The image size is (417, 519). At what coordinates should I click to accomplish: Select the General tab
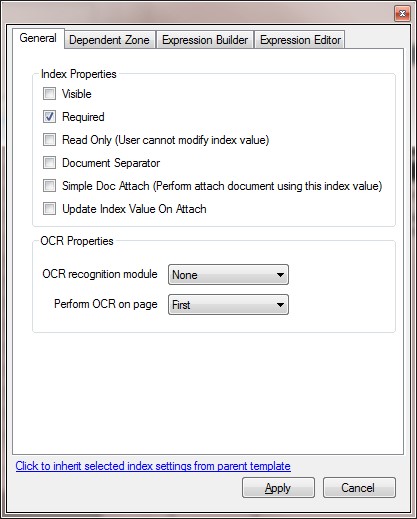(38, 38)
